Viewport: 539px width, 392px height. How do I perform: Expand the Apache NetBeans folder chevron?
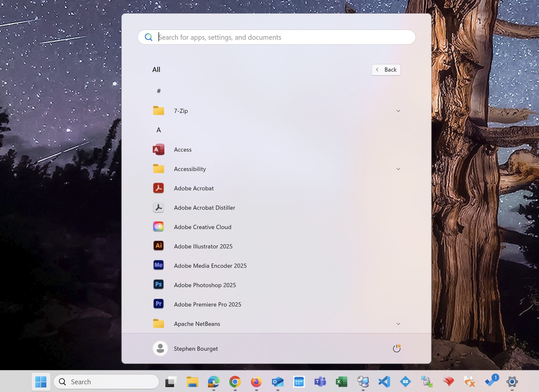398,324
